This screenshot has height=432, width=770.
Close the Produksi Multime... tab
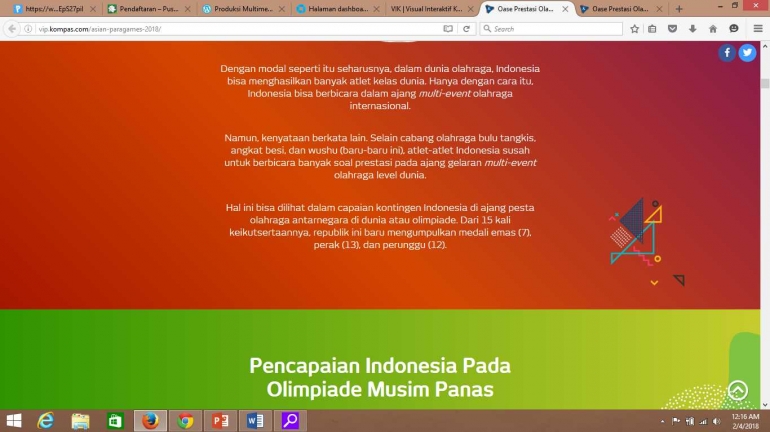coord(281,9)
